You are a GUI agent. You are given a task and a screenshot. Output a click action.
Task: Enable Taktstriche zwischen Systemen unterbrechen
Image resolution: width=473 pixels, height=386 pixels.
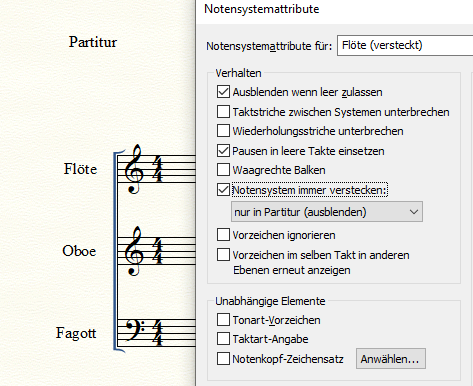pos(223,112)
